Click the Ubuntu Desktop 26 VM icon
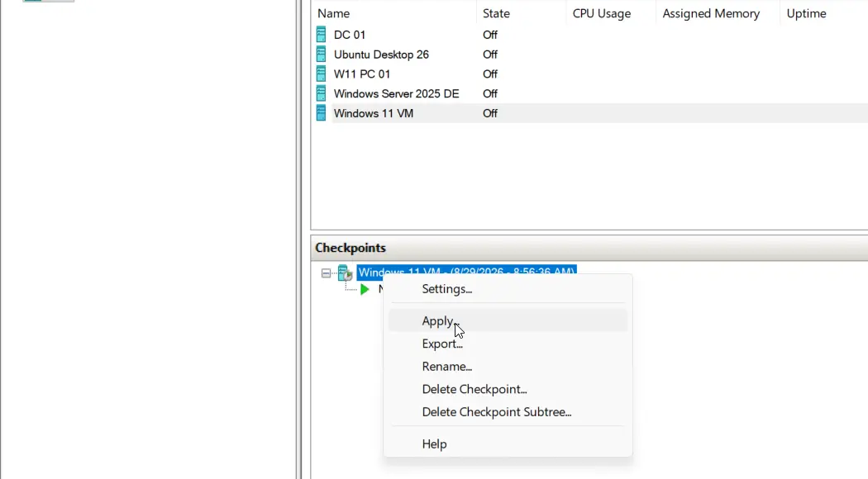 click(x=321, y=55)
